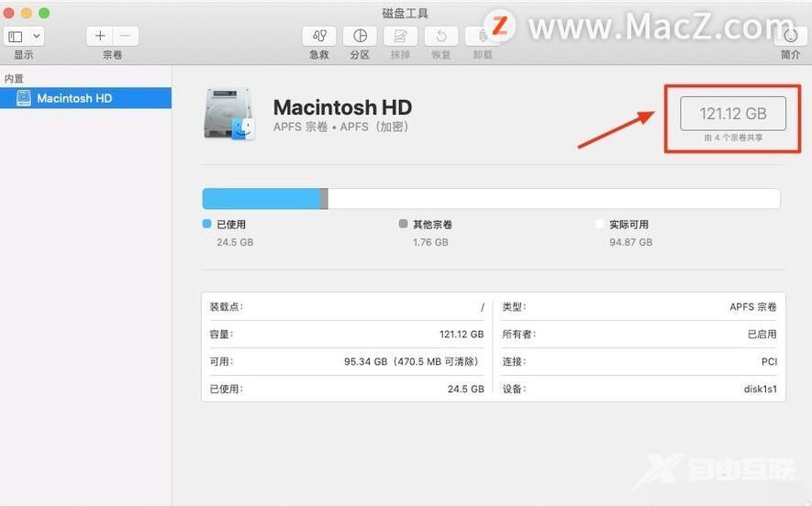Click the gray 其他宗卷 legend swatch
This screenshot has width=812, height=506.
pyautogui.click(x=403, y=224)
